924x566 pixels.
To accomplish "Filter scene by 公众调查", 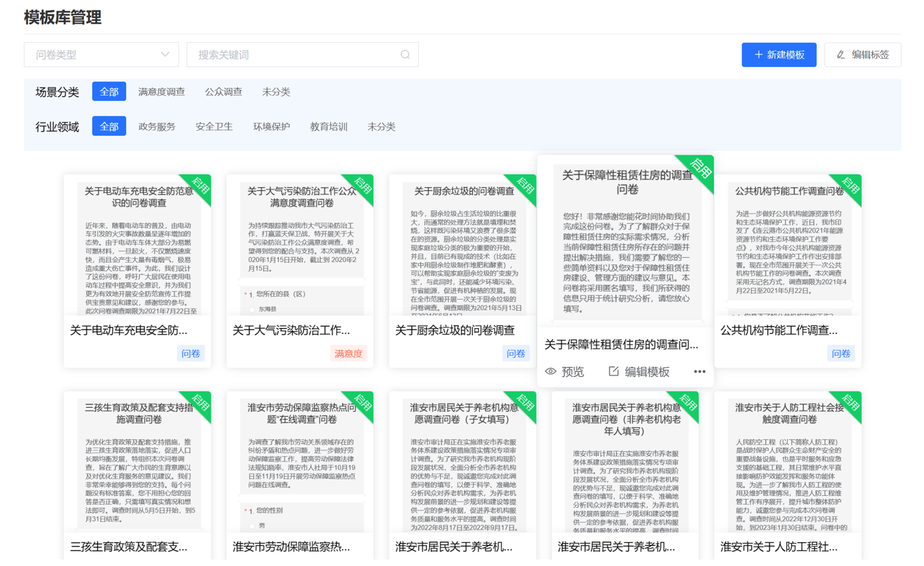I will (223, 91).
